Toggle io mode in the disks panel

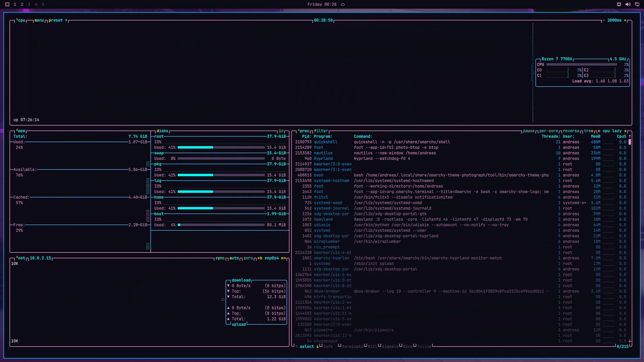[x=281, y=131]
